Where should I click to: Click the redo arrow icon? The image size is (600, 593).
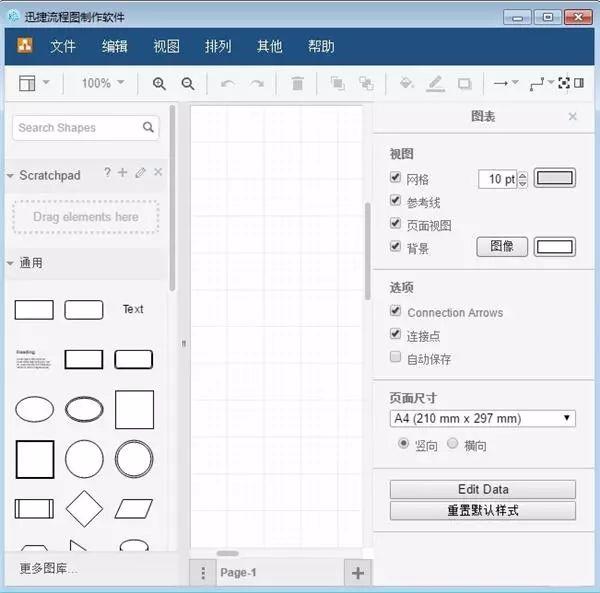click(x=257, y=83)
